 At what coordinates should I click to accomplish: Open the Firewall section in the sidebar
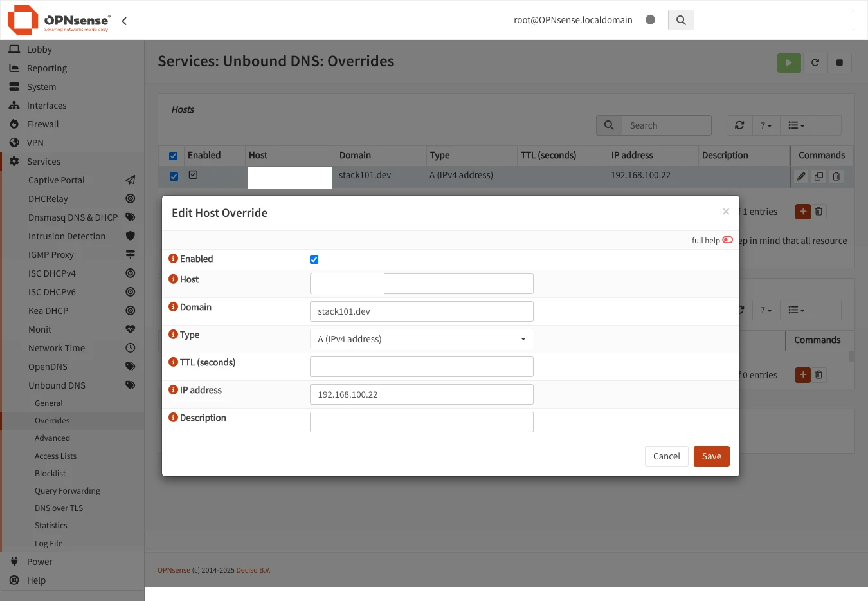click(44, 124)
